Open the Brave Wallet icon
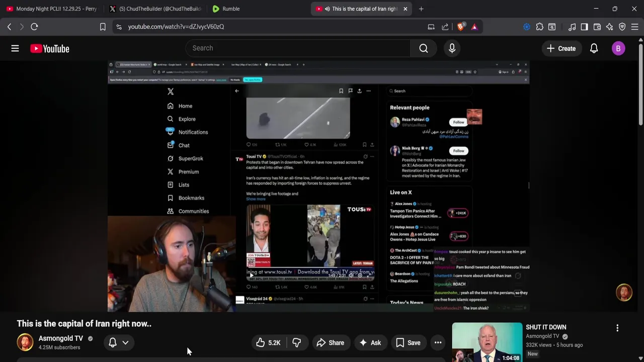This screenshot has width=644, height=362. [x=597, y=27]
